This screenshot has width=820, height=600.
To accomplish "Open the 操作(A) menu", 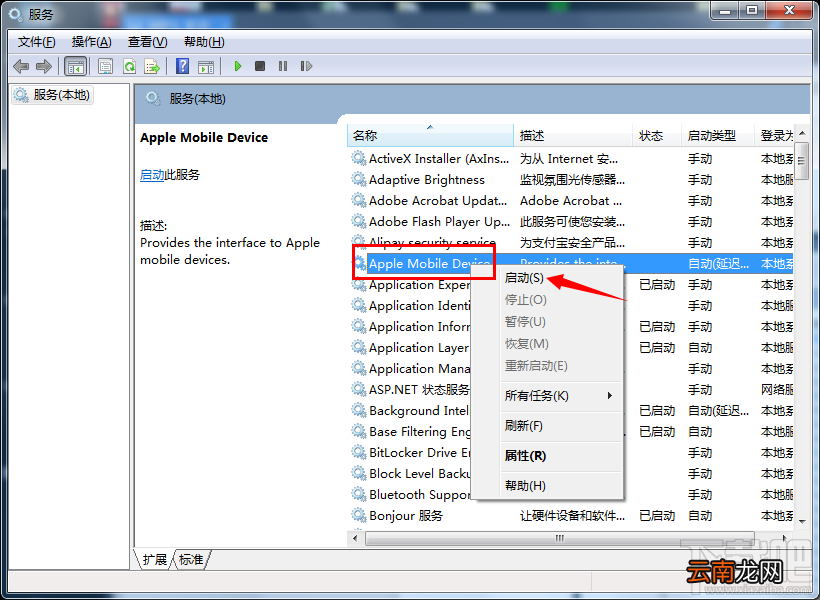I will point(92,42).
